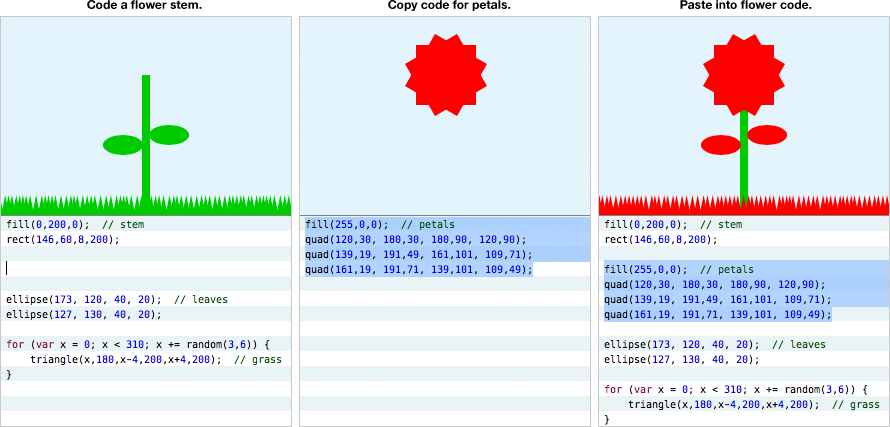Image resolution: width=890 pixels, height=427 pixels.
Task: Click the for loop line in right editor
Action: coord(730,389)
